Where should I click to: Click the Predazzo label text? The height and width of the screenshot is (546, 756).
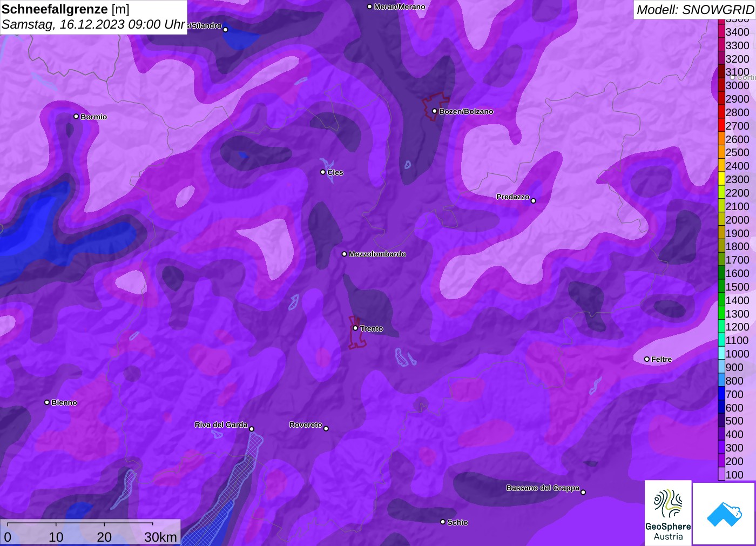pyautogui.click(x=513, y=197)
